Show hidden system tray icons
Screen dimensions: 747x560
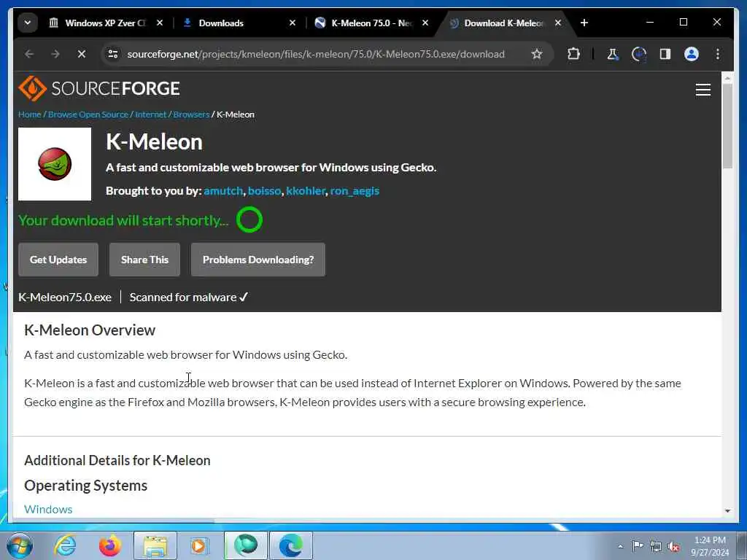pos(620,546)
